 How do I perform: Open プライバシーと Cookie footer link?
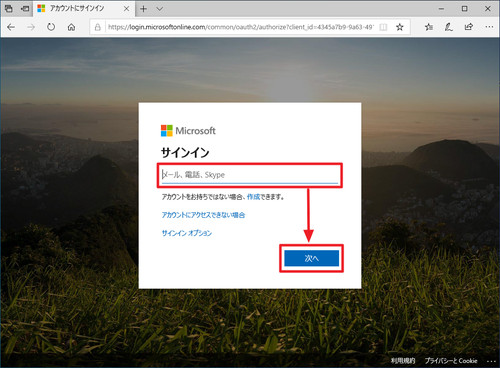451,361
